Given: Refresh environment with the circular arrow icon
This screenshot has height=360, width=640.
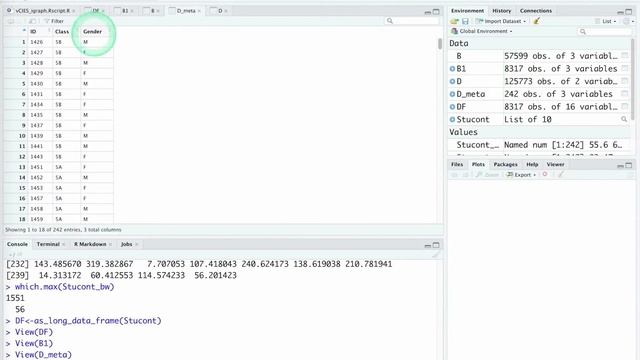Looking at the screenshot, I should pyautogui.click(x=627, y=21).
